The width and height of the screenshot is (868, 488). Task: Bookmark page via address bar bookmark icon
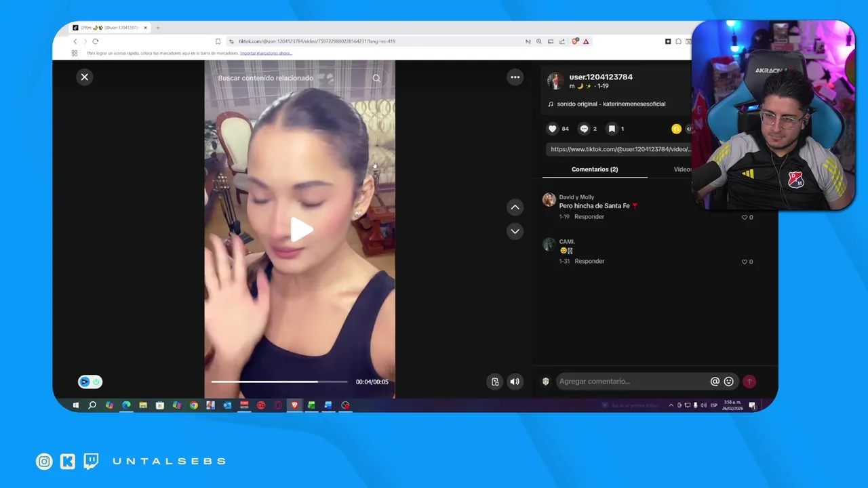click(218, 41)
